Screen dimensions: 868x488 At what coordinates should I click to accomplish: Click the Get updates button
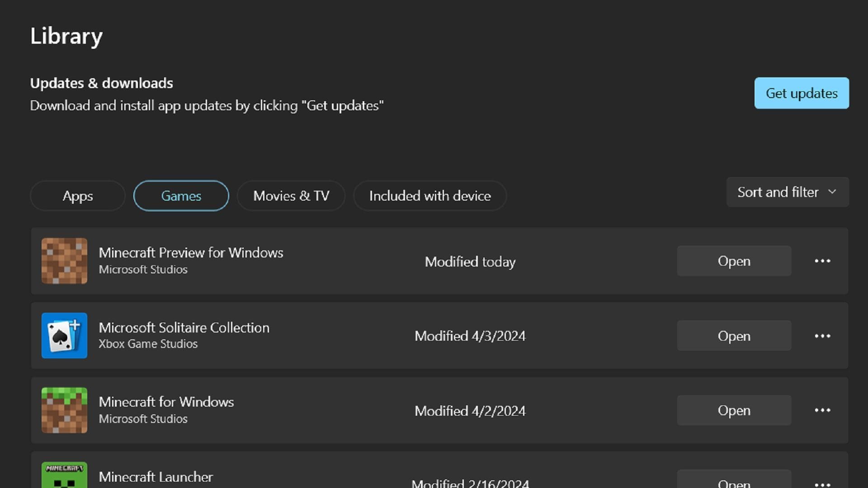pos(802,93)
